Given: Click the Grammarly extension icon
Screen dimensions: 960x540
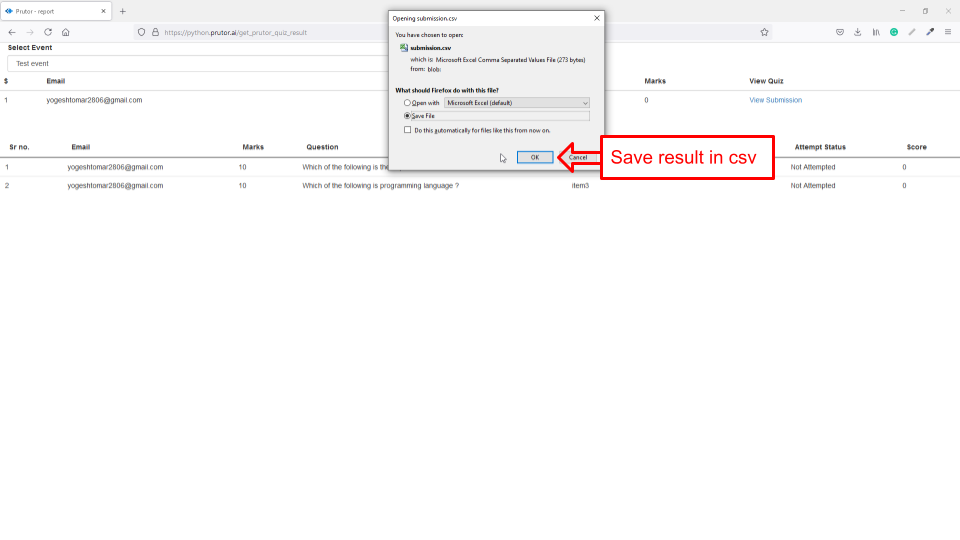Looking at the screenshot, I should (x=894, y=32).
